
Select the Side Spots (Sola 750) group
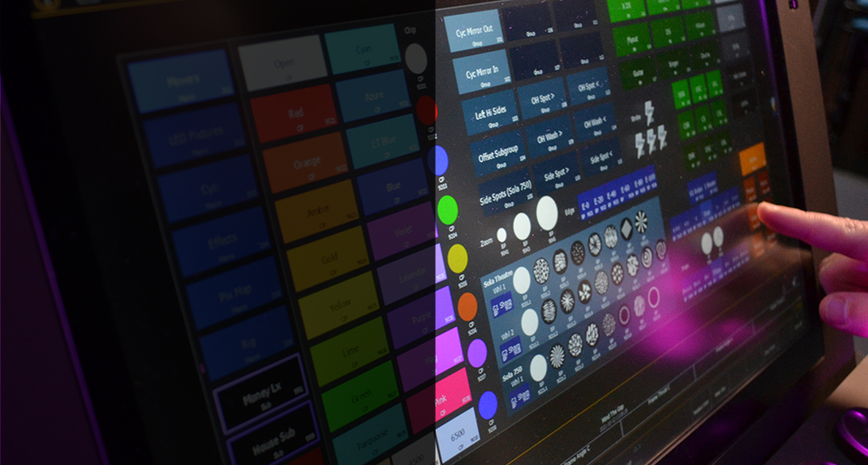[x=506, y=192]
